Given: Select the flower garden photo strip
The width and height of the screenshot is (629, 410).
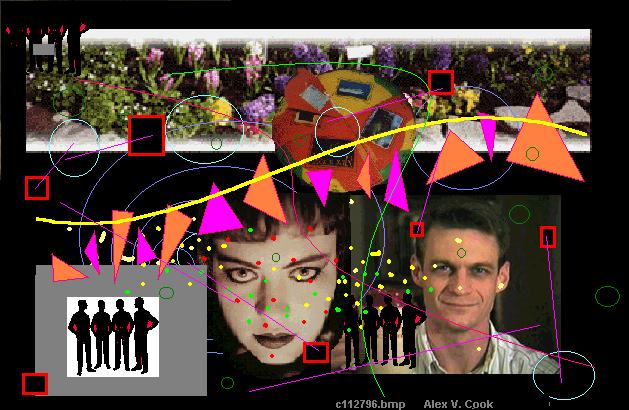Looking at the screenshot, I should (308, 91).
